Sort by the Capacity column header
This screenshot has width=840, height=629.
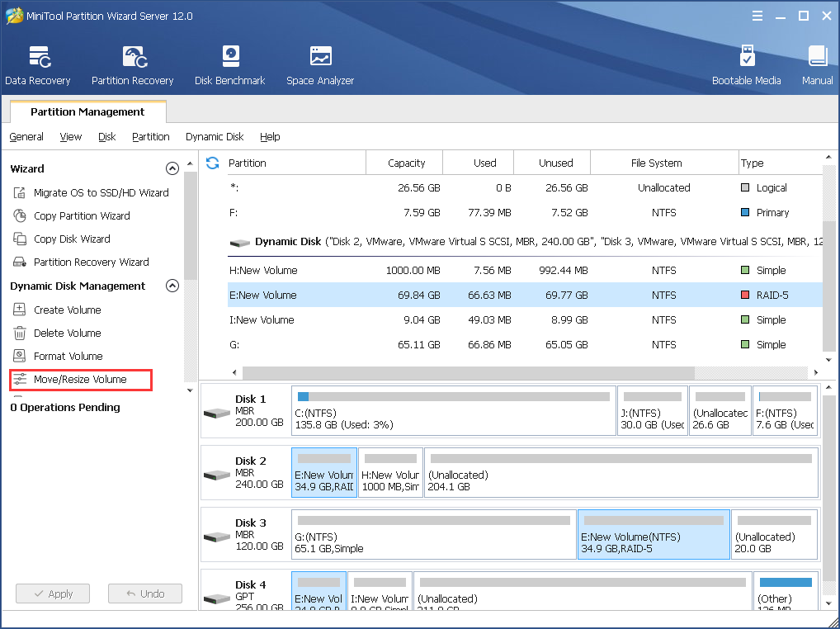404,163
